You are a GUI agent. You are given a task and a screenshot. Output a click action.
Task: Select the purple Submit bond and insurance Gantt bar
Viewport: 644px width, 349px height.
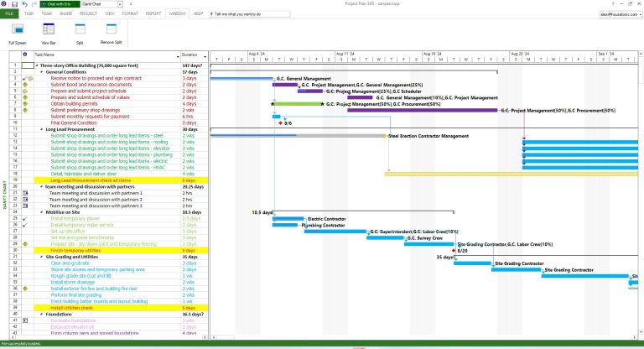[285, 85]
